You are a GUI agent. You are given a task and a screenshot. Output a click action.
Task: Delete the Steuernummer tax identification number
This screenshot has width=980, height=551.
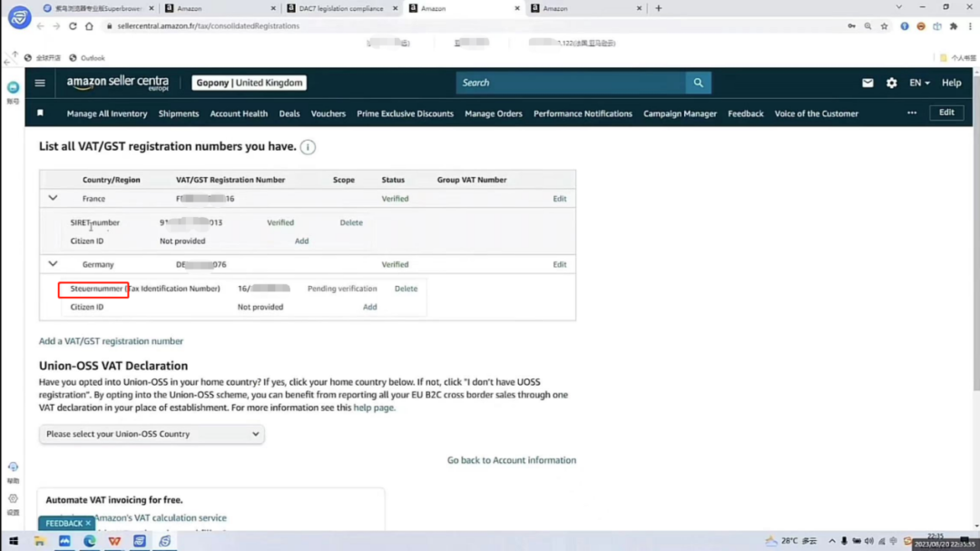point(407,289)
